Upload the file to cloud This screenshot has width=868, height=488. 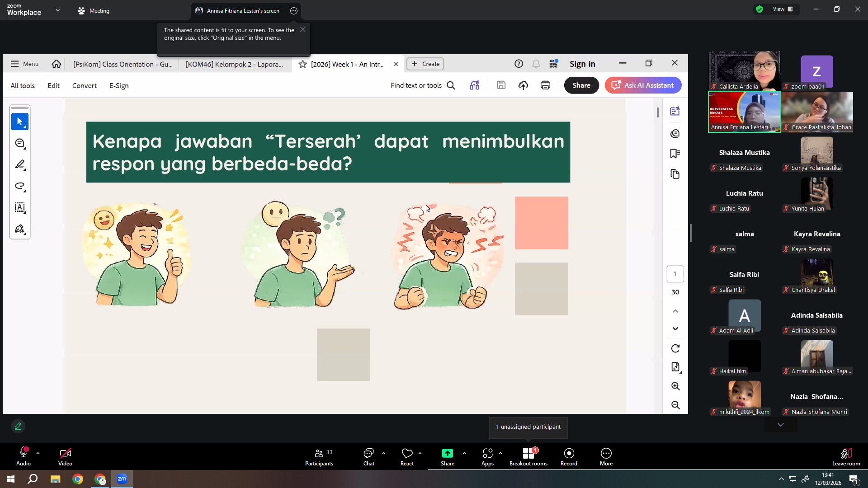click(524, 85)
